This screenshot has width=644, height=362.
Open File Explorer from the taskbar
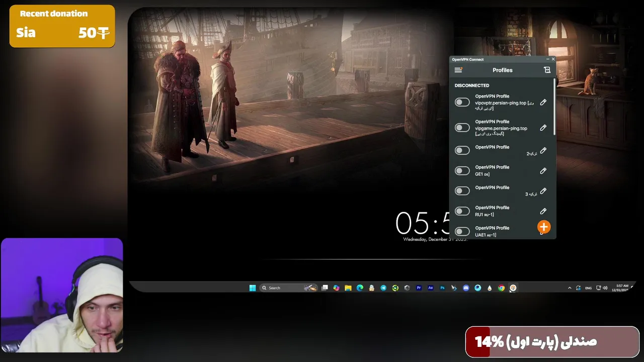tap(348, 288)
